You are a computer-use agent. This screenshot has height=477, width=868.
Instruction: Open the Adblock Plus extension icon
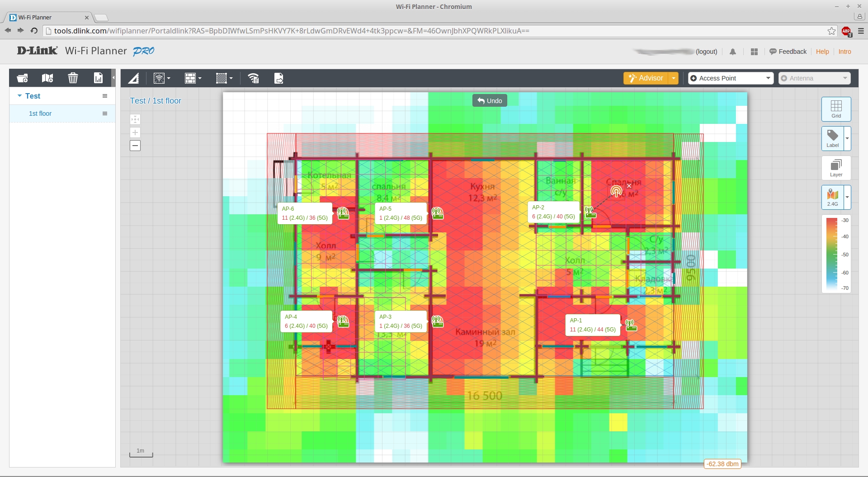point(846,31)
